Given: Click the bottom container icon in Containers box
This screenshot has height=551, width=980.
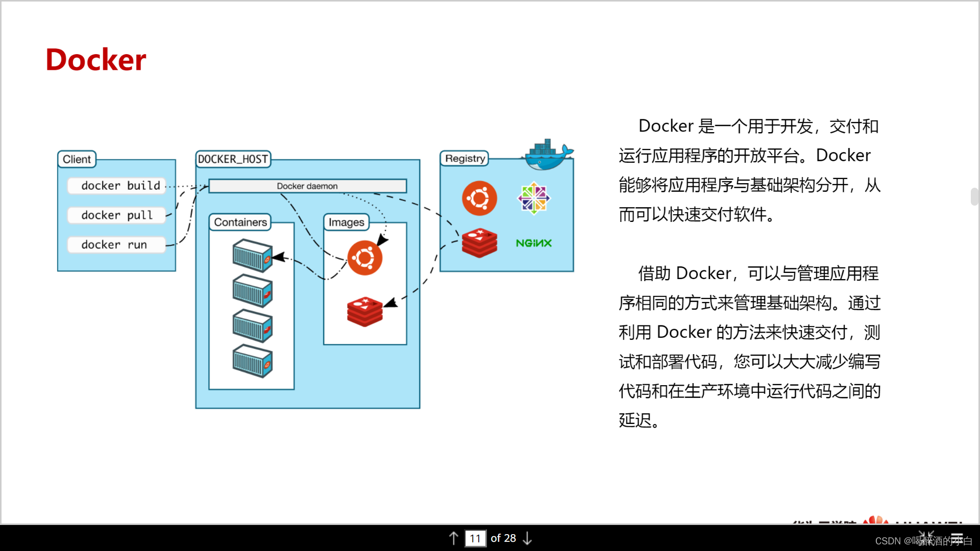Looking at the screenshot, I should (x=252, y=361).
